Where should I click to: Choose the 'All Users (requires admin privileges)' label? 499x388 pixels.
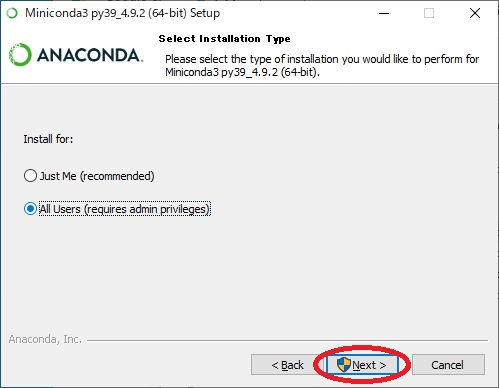coord(125,209)
